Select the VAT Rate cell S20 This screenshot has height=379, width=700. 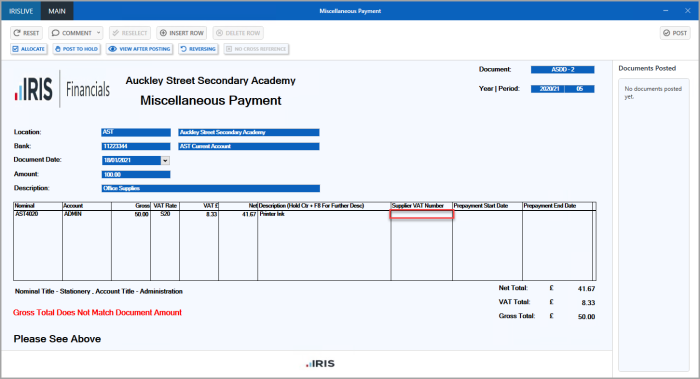pyautogui.click(x=165, y=215)
